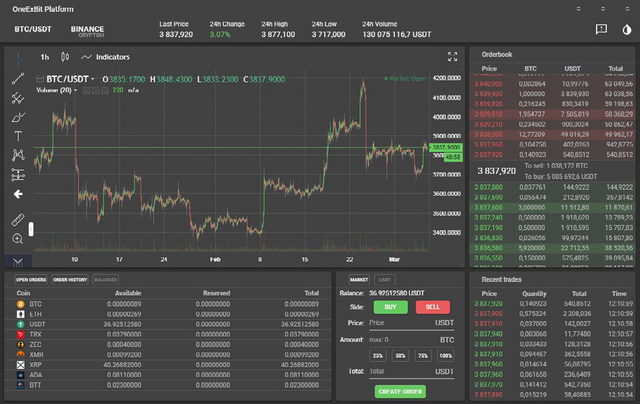Open the Volume (20) indicator dropdown
The image size is (640, 404).
[76, 90]
